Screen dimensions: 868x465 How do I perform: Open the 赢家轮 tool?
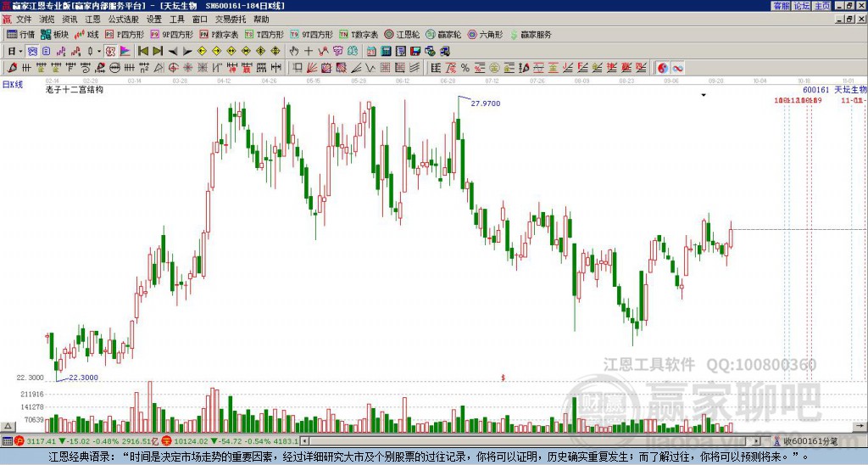pyautogui.click(x=443, y=34)
